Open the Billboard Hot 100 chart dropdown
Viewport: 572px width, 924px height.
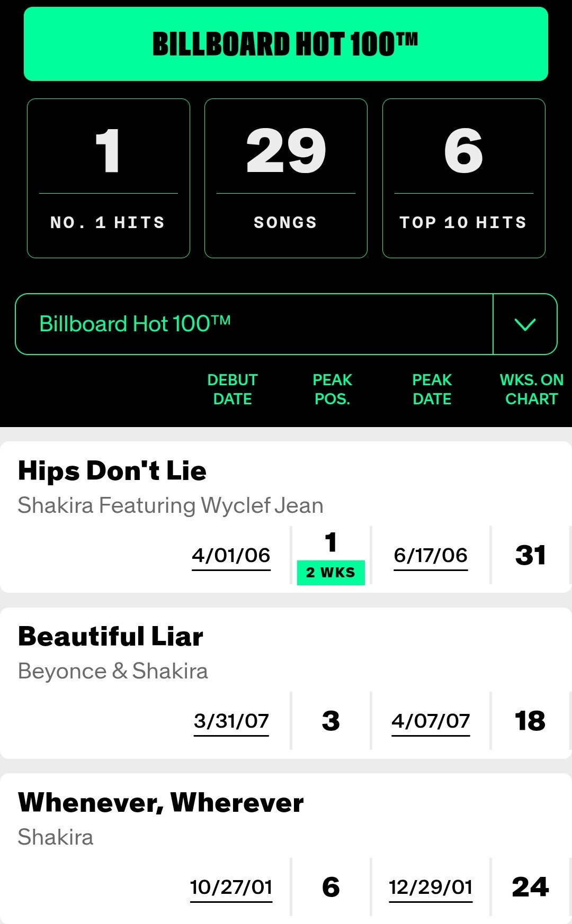click(x=254, y=324)
